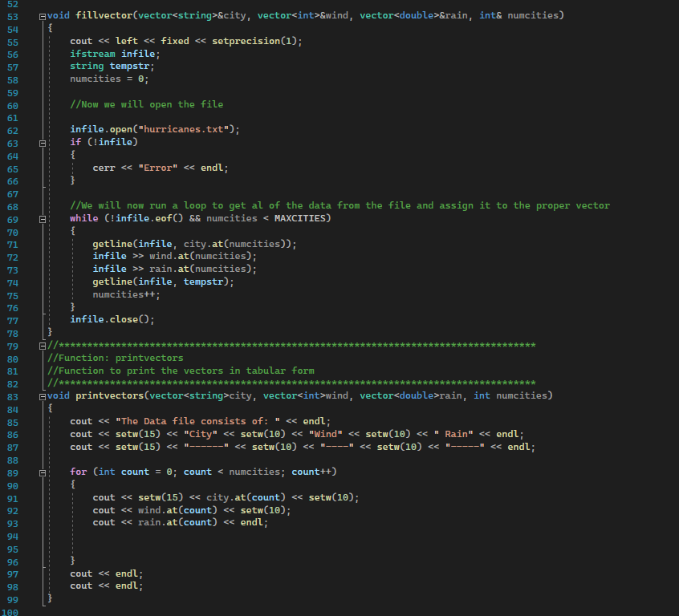Viewport: 679px width, 616px height.
Task: Click line number 77 in the gutter
Action: 13,321
